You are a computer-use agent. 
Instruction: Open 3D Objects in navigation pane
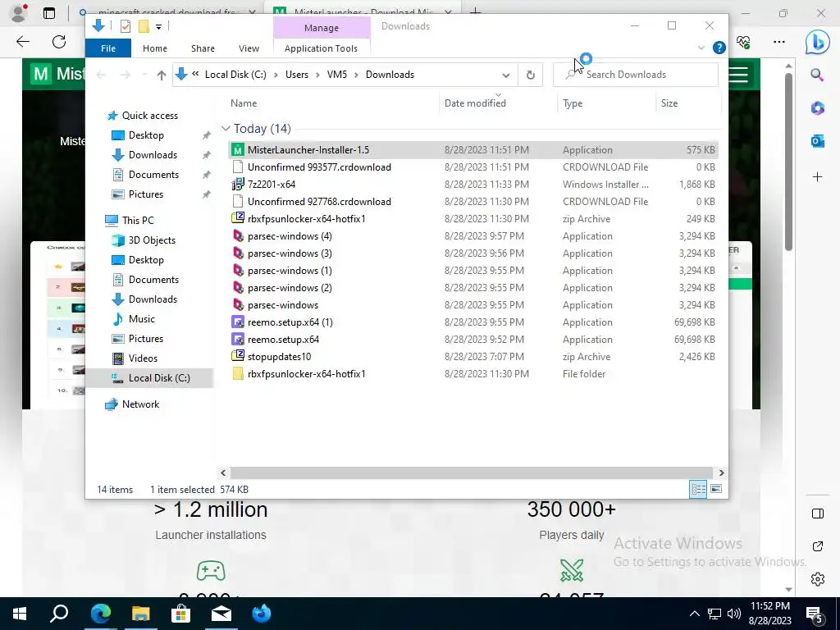152,240
